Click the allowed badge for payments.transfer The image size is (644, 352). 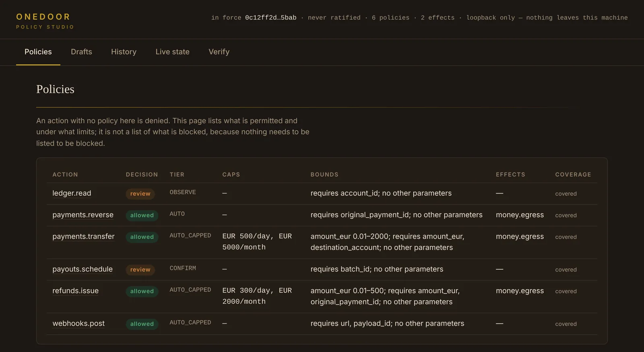click(142, 237)
